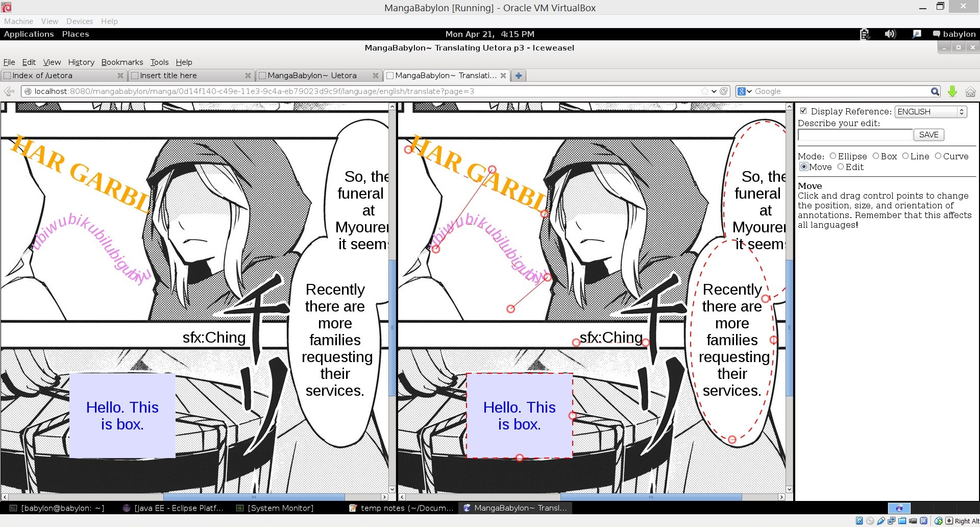The width and height of the screenshot is (980, 527).
Task: Close the Insert title here tab
Action: point(248,75)
